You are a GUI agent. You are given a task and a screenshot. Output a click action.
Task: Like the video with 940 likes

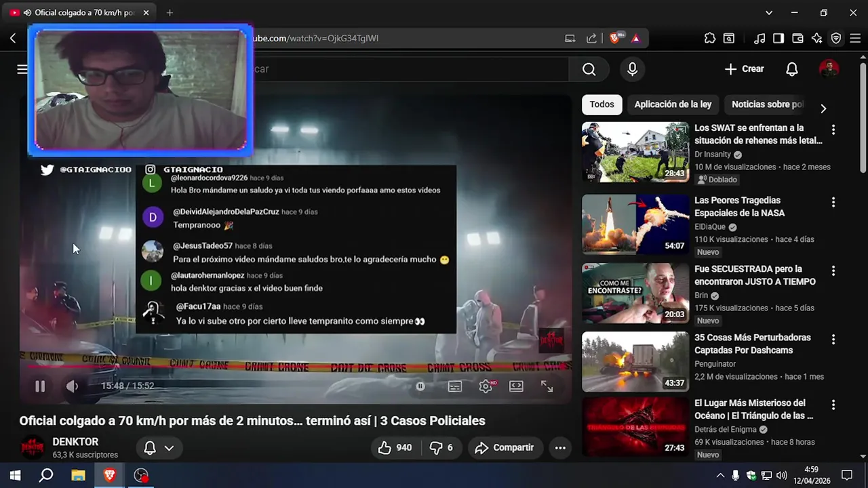[395, 447]
